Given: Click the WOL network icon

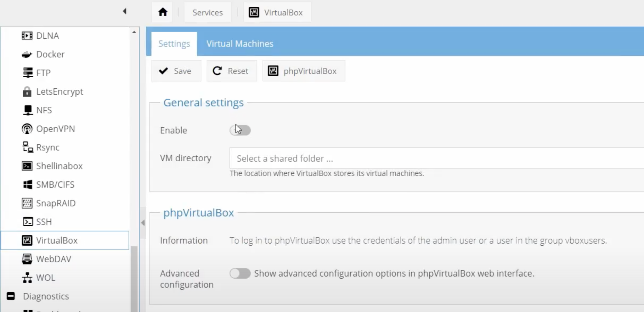Looking at the screenshot, I should (x=27, y=278).
